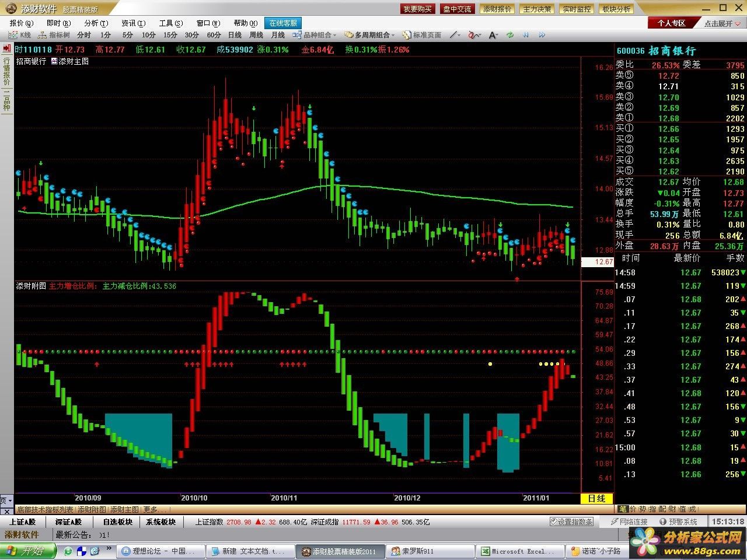Click the blue N icon in toolbar
Image resolution: width=747 pixels, height=560 pixels.
coord(526,36)
